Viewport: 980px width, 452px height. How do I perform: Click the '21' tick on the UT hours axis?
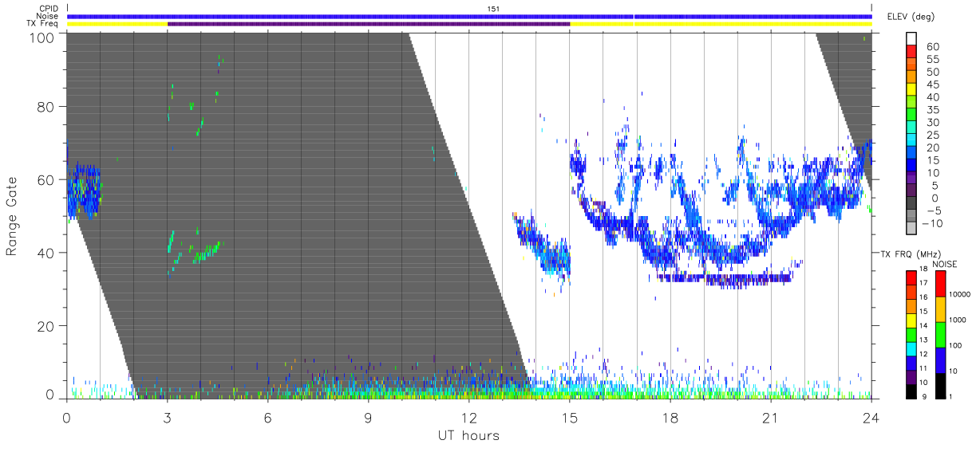coord(770,418)
